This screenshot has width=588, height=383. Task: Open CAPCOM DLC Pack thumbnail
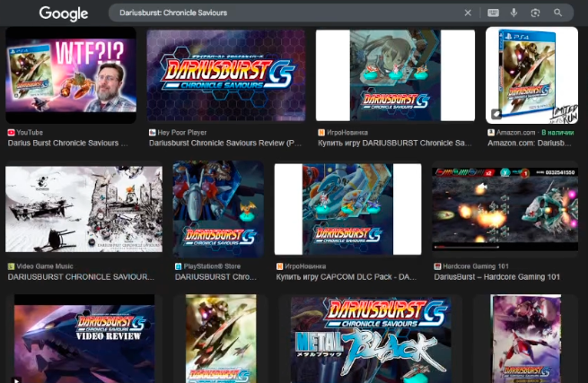pyautogui.click(x=347, y=209)
